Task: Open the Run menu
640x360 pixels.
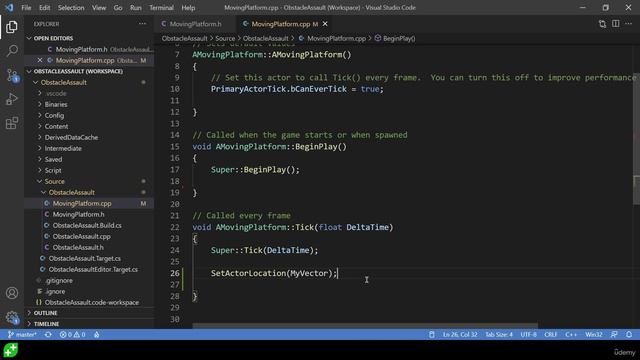Action: tap(136, 8)
